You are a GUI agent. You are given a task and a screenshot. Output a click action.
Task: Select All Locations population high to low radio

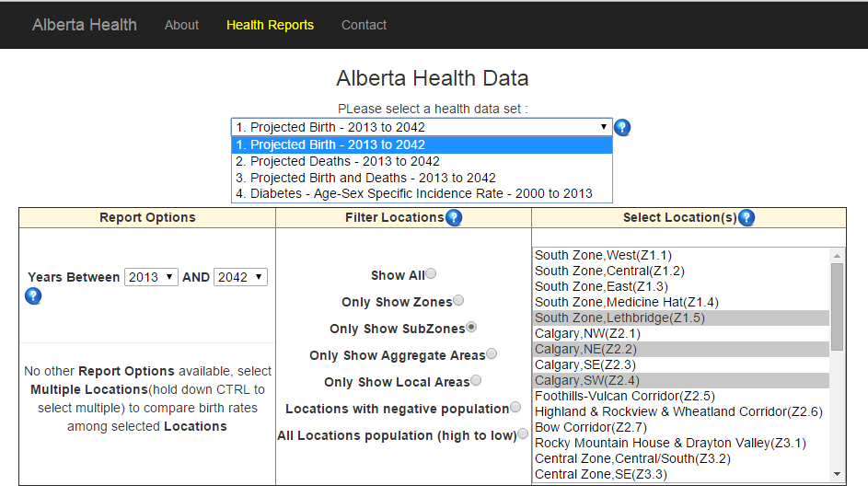click(x=523, y=433)
